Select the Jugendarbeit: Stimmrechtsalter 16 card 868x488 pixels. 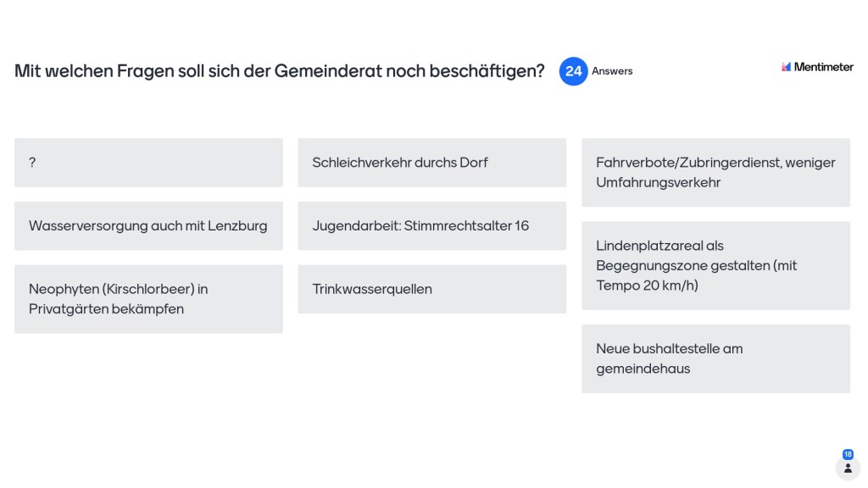click(x=431, y=225)
